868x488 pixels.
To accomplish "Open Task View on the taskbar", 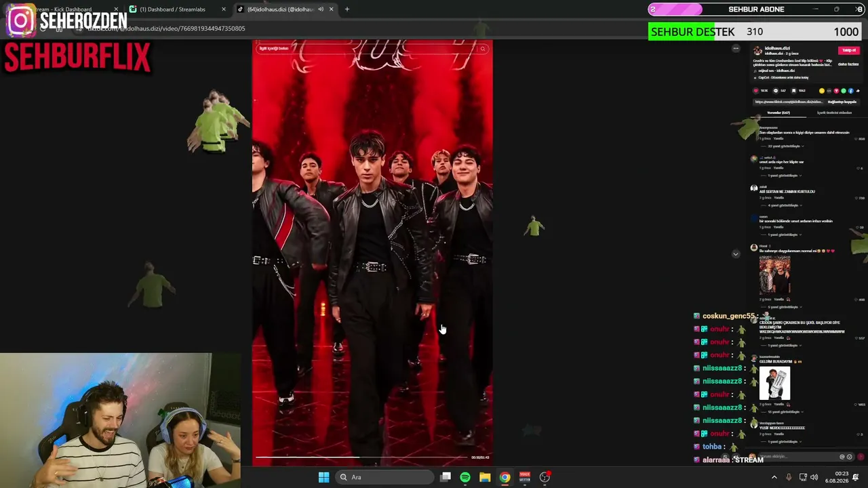I will click(x=446, y=477).
